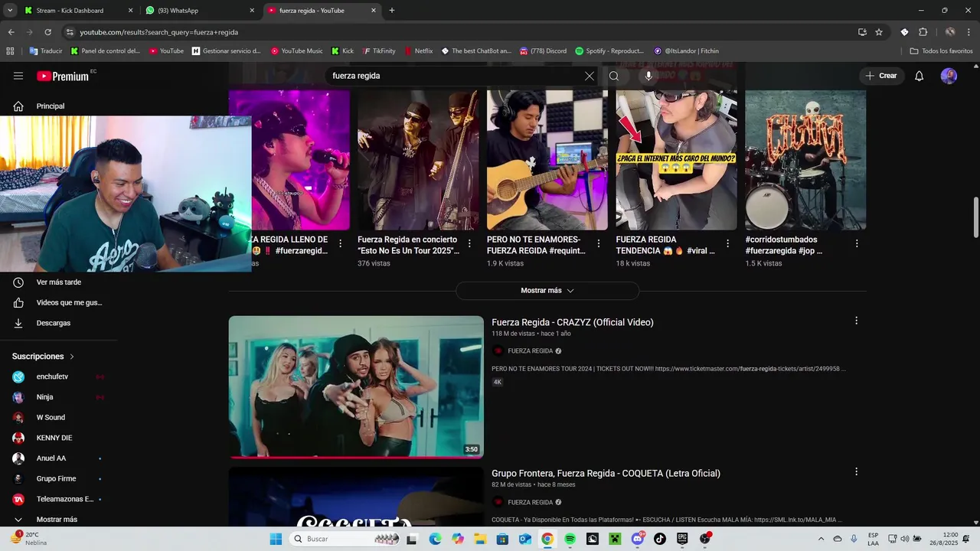Open the Netflix bookmark

(418, 51)
